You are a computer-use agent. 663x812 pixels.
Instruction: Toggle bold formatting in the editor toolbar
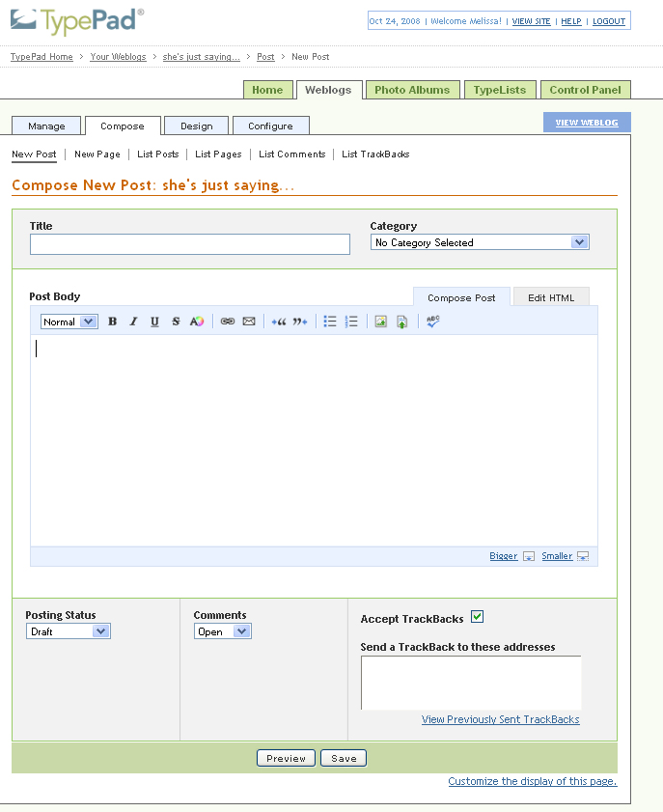pyautogui.click(x=112, y=322)
